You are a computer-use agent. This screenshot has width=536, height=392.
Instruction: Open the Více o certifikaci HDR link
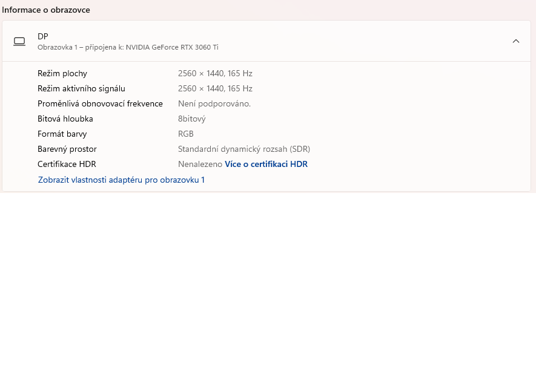pos(266,164)
